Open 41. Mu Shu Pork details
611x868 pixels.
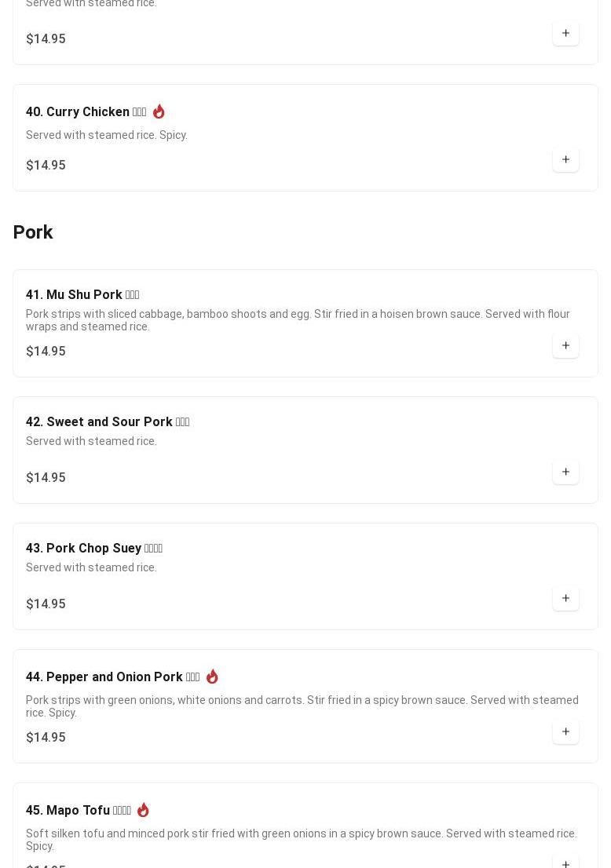pos(82,295)
